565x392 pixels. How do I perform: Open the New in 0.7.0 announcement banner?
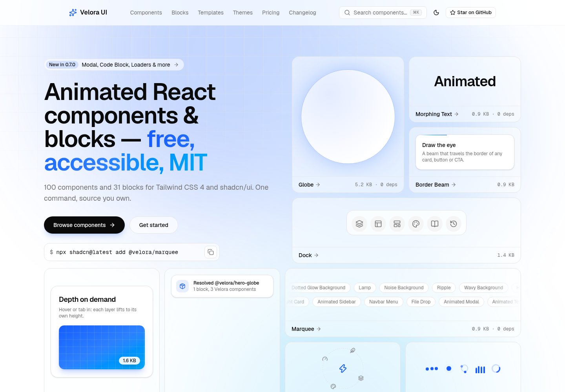click(114, 65)
